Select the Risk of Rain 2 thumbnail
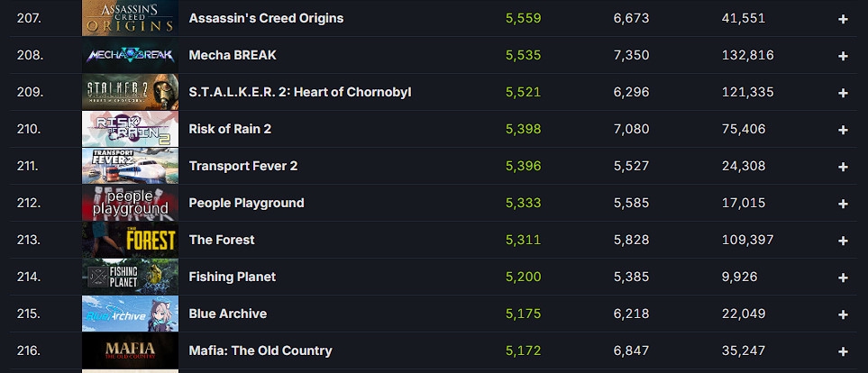Viewport: 868px width, 373px height. click(x=130, y=129)
